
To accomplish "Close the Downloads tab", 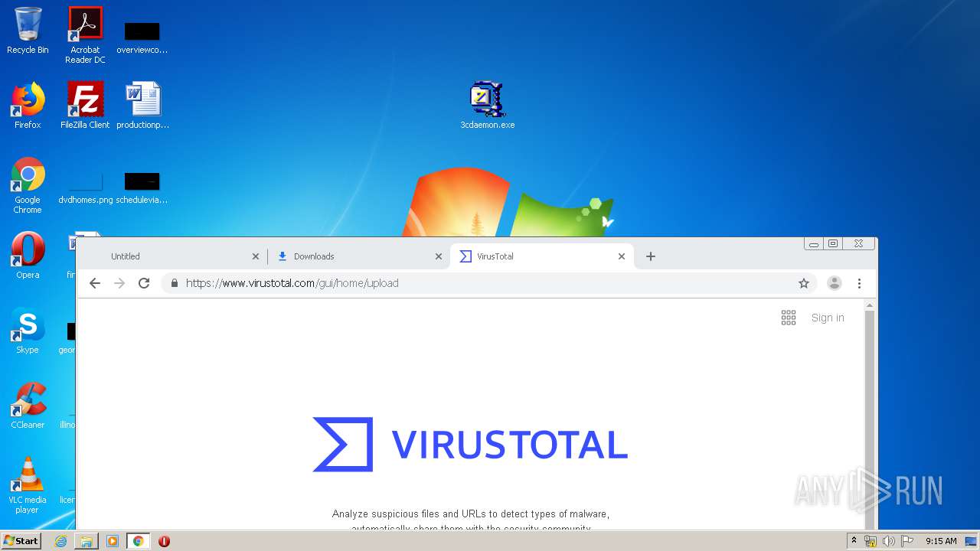I will (439, 256).
